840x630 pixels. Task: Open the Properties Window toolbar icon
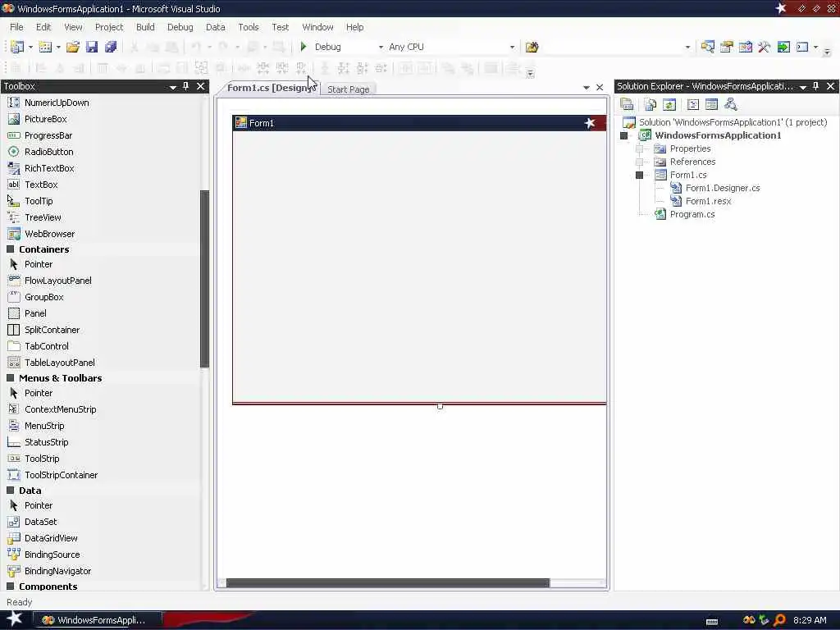pos(727,47)
